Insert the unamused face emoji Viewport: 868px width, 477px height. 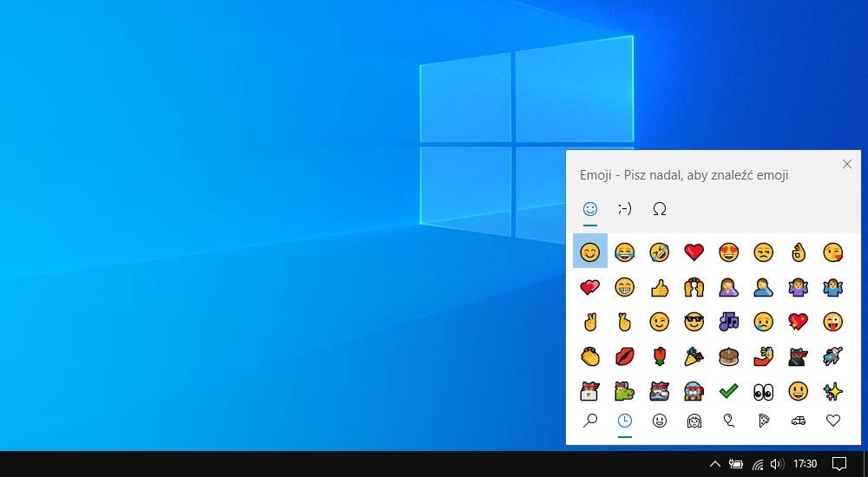763,252
